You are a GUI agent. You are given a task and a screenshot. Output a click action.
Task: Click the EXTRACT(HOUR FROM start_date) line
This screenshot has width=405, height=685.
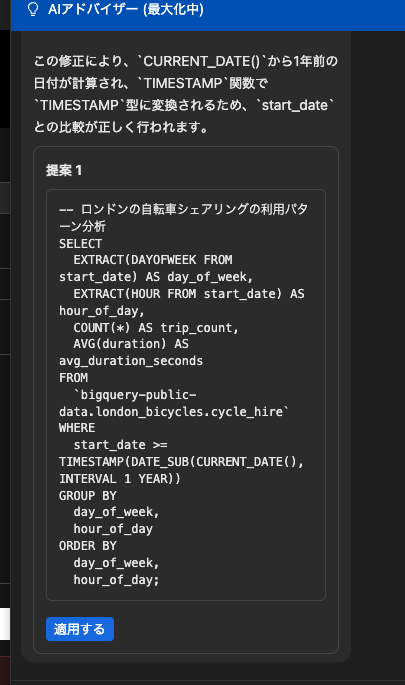(189, 294)
